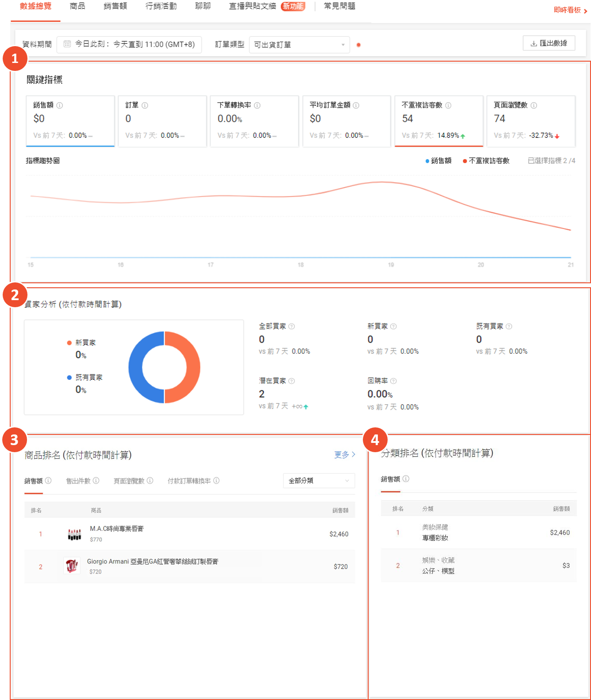
Task: Open the 資料期間 date range picker
Action: point(129,44)
